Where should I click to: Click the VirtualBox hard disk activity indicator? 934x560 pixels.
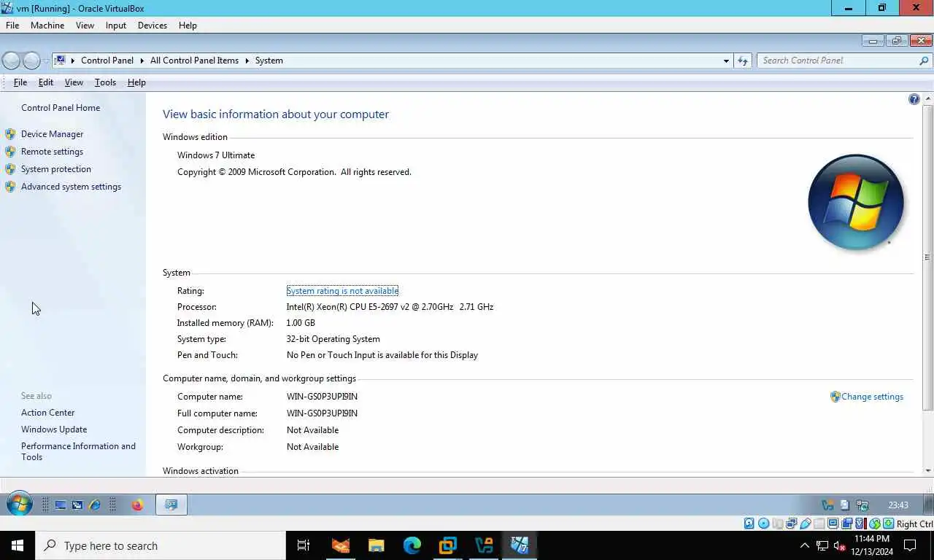click(x=749, y=524)
